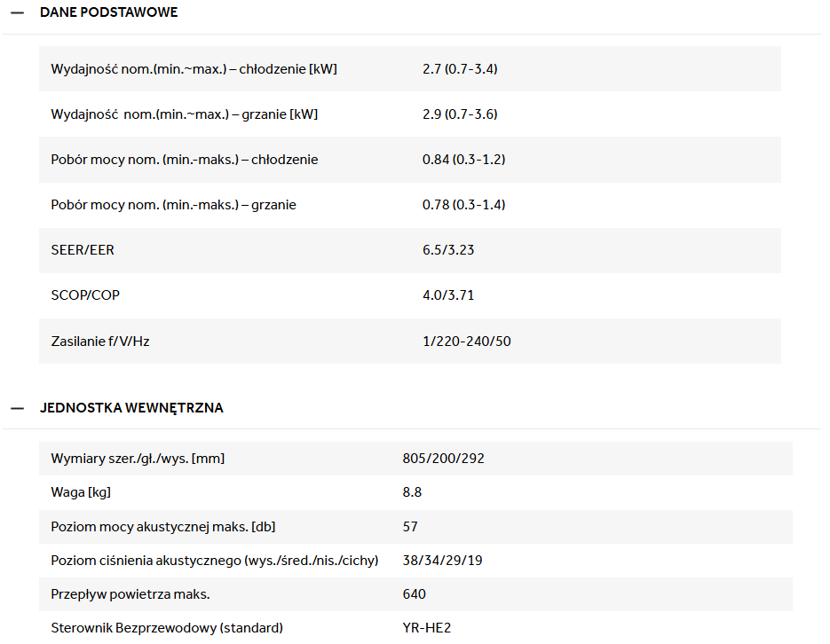Select value 0.78 (0.3-1.4)
Image resolution: width=830 pixels, height=644 pixels.
tap(463, 205)
